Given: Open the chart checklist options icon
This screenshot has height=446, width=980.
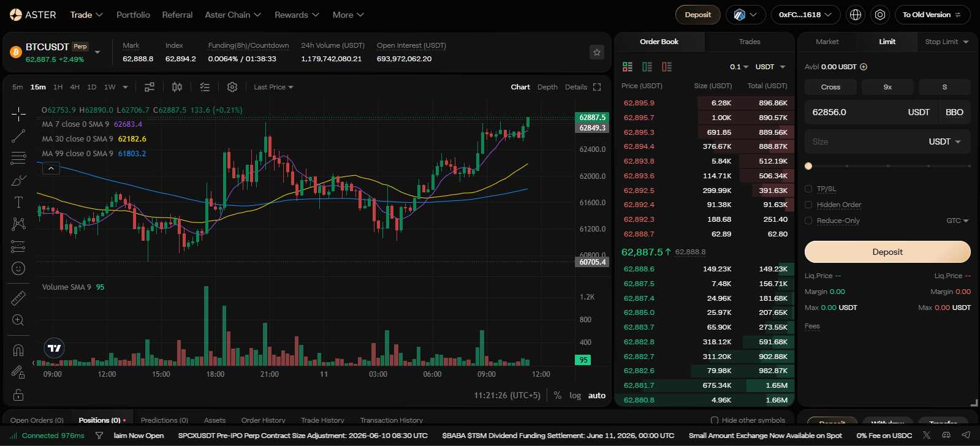Looking at the screenshot, I should tap(205, 87).
